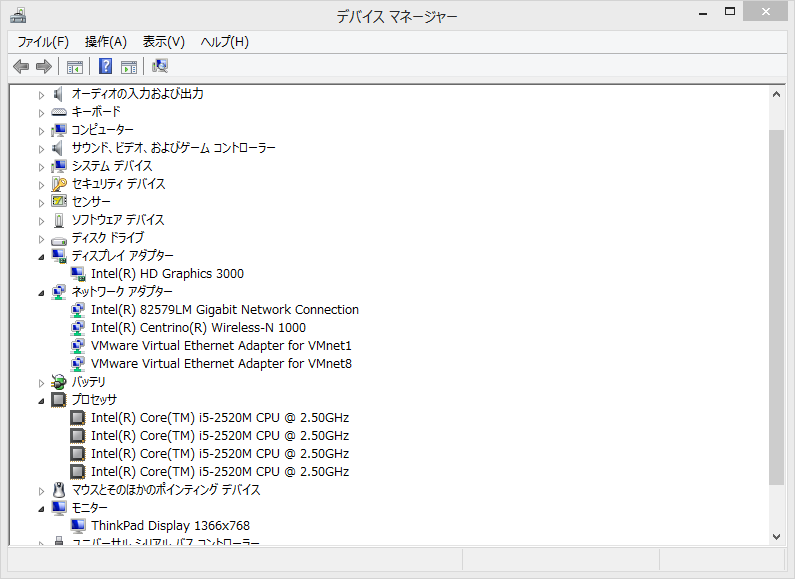Click the バッテリ battery icon
This screenshot has height=579, width=795.
(59, 382)
